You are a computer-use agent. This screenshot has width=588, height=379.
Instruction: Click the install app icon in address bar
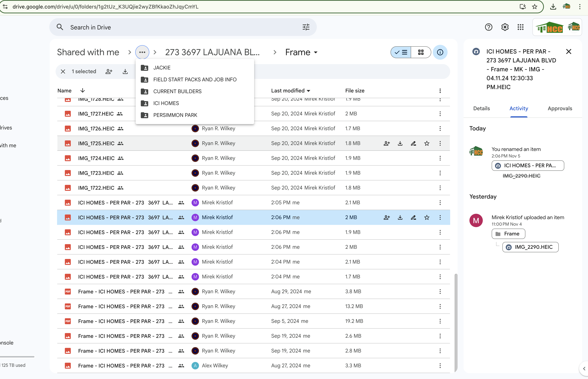pyautogui.click(x=523, y=7)
